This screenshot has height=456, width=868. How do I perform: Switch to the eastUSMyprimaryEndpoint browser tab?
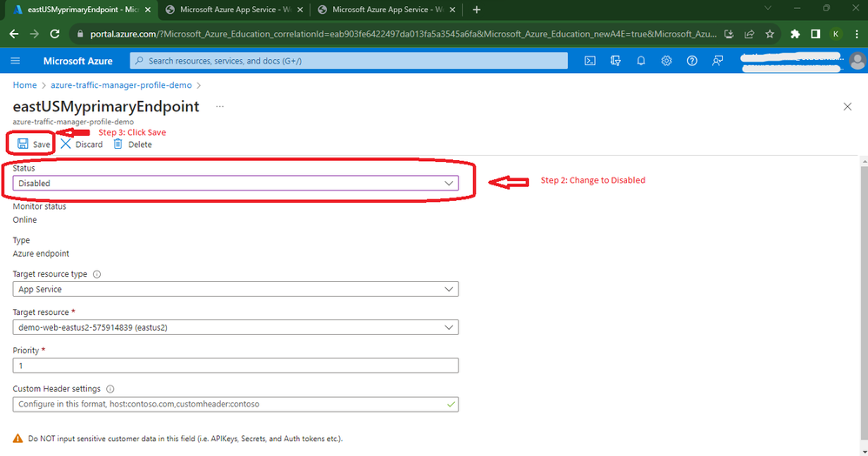[83, 10]
